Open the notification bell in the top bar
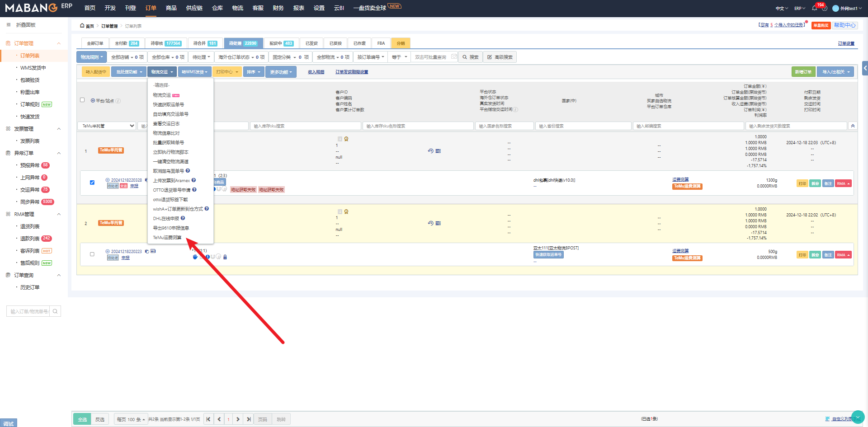The height and width of the screenshot is (427, 868). 814,8
